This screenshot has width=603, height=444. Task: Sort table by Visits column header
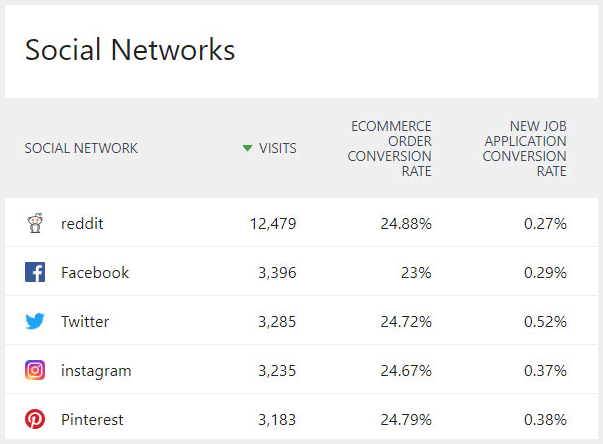pyautogui.click(x=277, y=148)
